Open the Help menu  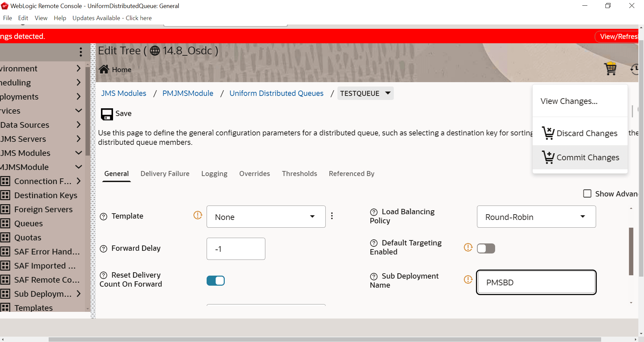click(60, 18)
